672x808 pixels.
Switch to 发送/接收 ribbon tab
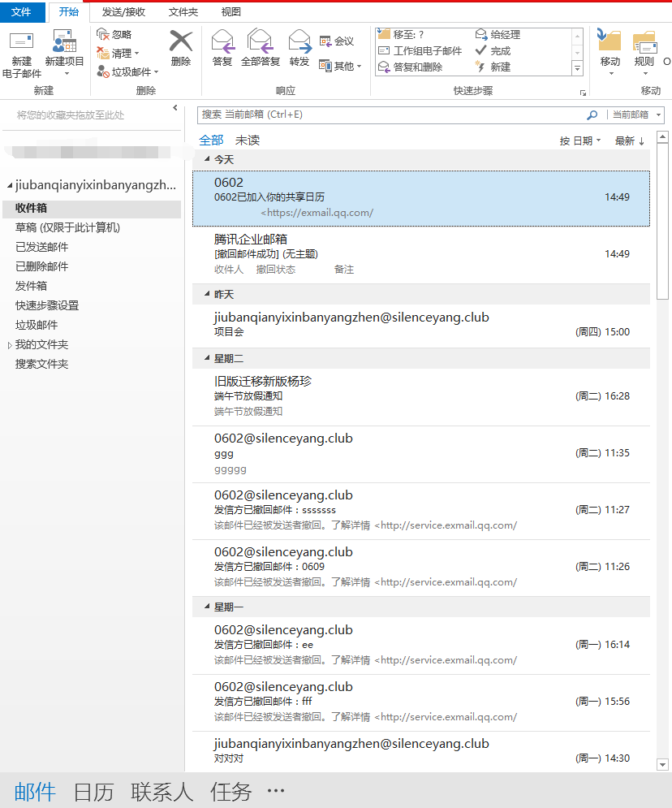click(123, 12)
